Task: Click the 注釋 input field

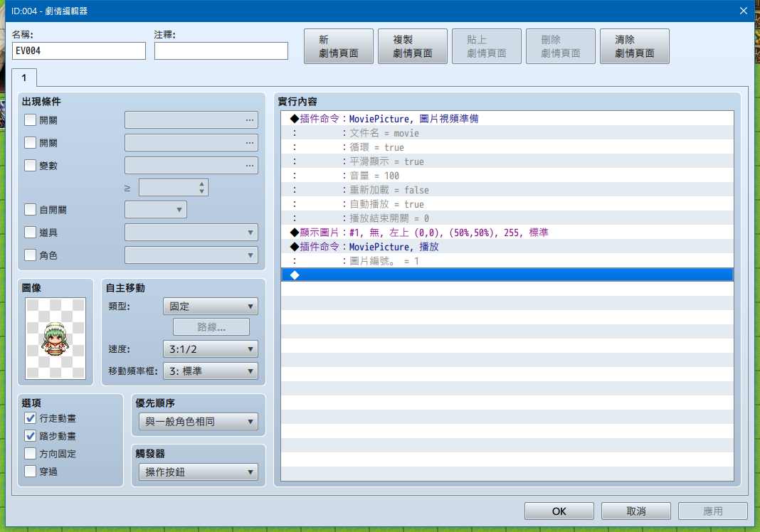Action: (221, 51)
